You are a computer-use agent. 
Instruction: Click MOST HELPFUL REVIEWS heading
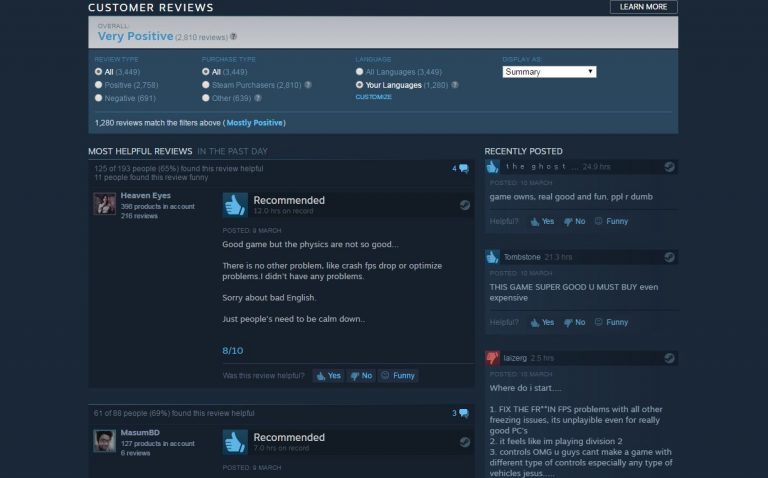(140, 151)
